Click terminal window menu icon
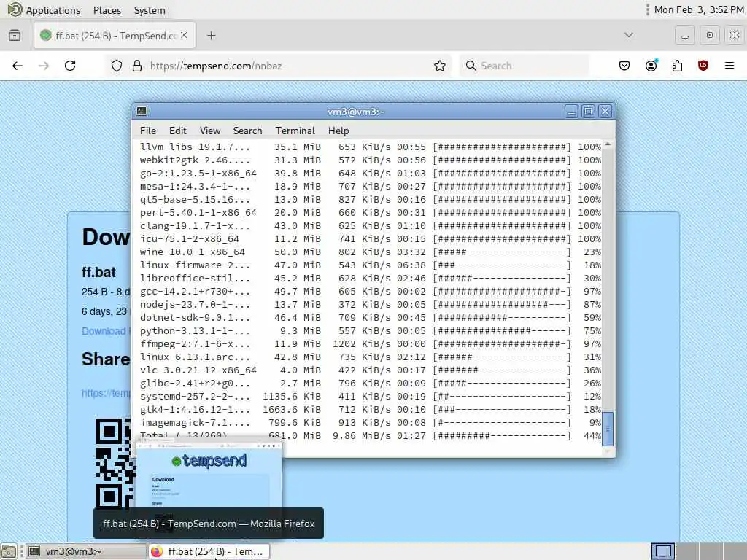Viewport: 747px width, 560px height. (x=142, y=111)
